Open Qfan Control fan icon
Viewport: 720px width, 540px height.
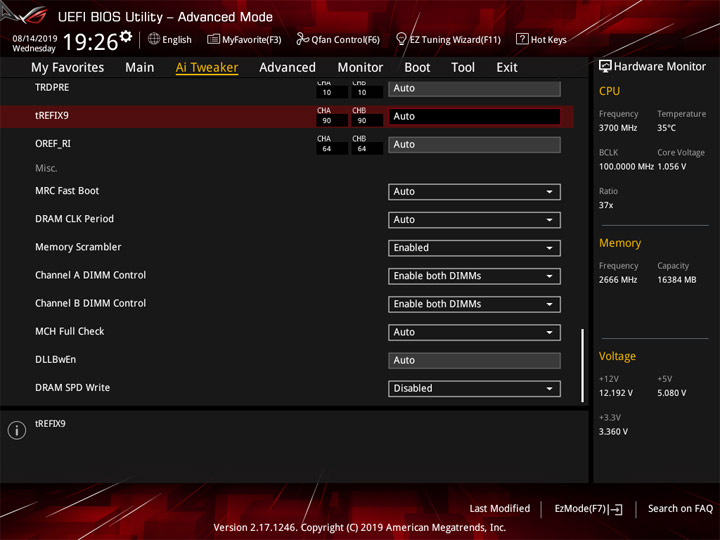coord(302,39)
